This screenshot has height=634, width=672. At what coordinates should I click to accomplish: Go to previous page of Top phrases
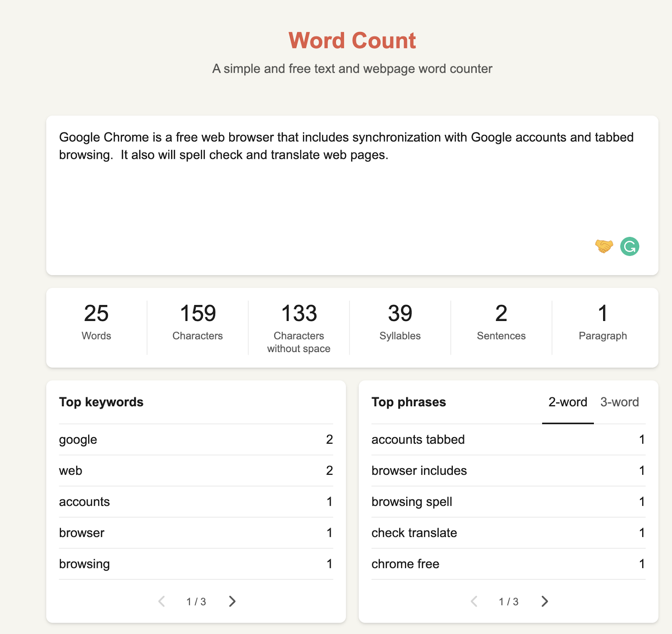(x=474, y=601)
